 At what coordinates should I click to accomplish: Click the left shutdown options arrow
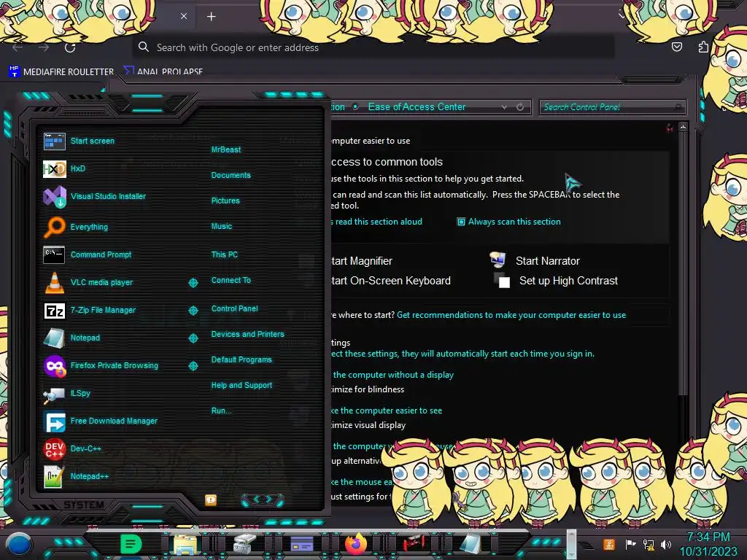(x=255, y=499)
